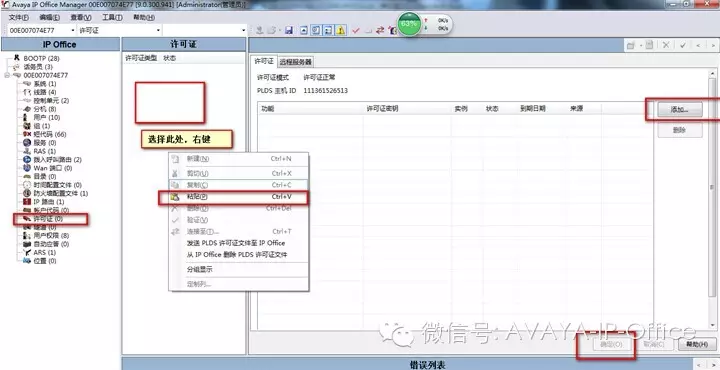This screenshot has width=720, height=370.
Task: Click the 添加... button
Action: point(680,110)
